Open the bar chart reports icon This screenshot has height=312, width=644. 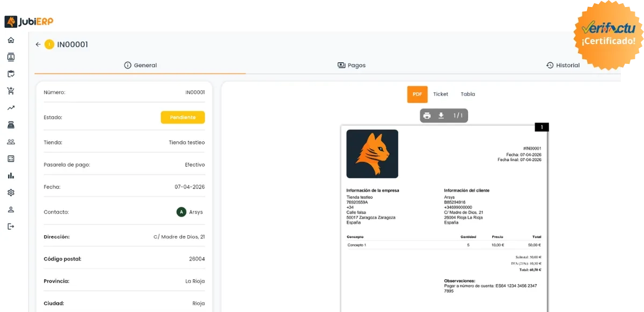(11, 176)
